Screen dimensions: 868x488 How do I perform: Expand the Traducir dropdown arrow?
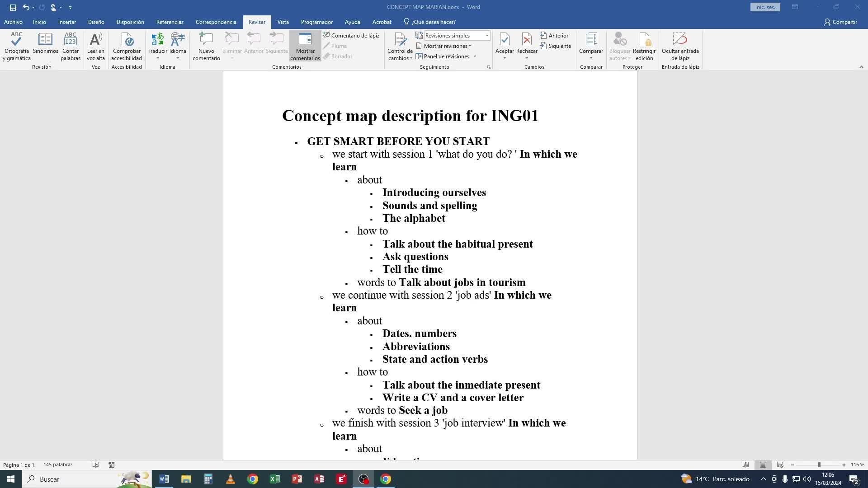pos(158,58)
